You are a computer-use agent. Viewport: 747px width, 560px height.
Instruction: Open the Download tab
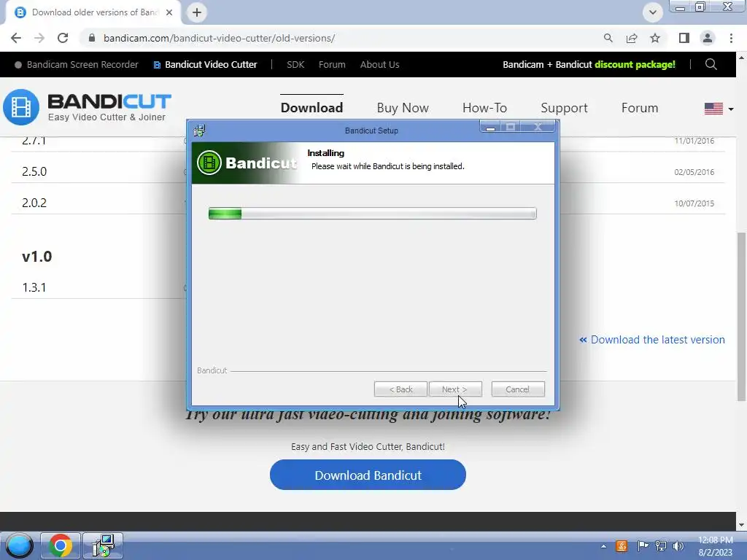(x=311, y=108)
